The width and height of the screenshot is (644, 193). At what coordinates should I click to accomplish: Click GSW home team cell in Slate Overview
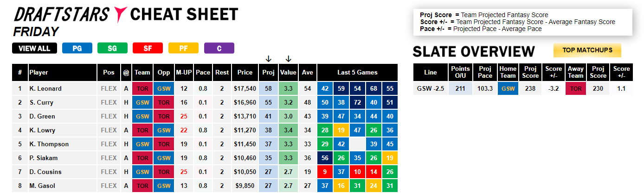(x=508, y=88)
